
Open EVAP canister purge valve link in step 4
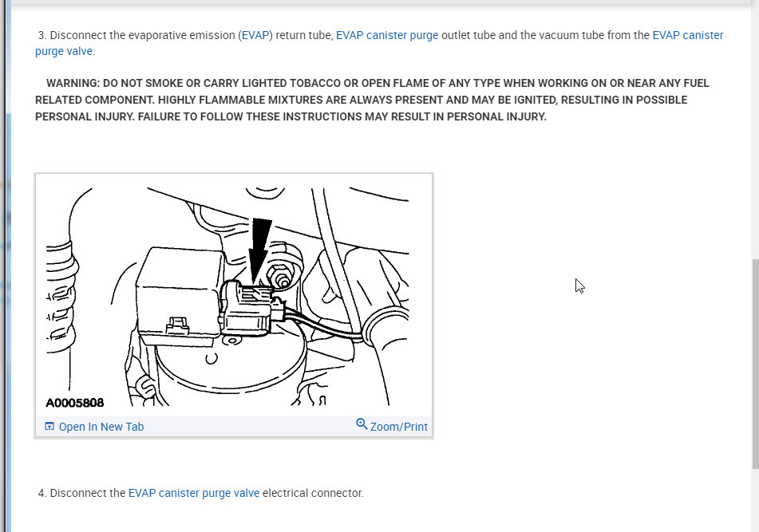point(194,493)
